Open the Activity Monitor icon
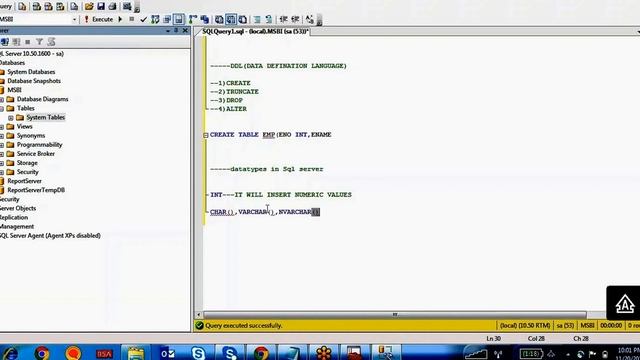This screenshot has height=360, width=640. (127, 7)
